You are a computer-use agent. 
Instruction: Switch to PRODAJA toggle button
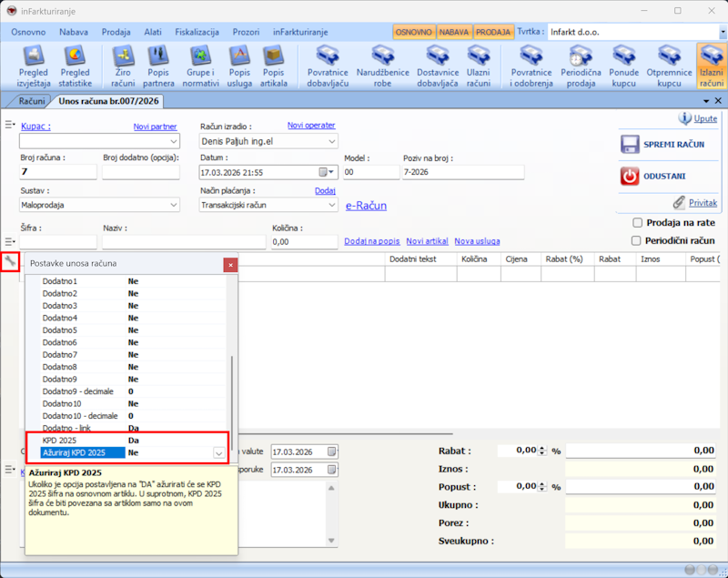click(x=492, y=32)
